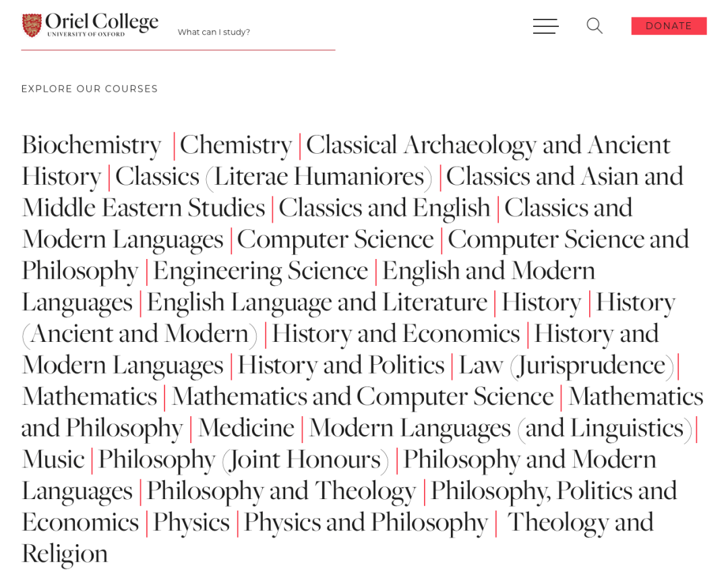
Task: Open the Music course page
Action: 53,459
